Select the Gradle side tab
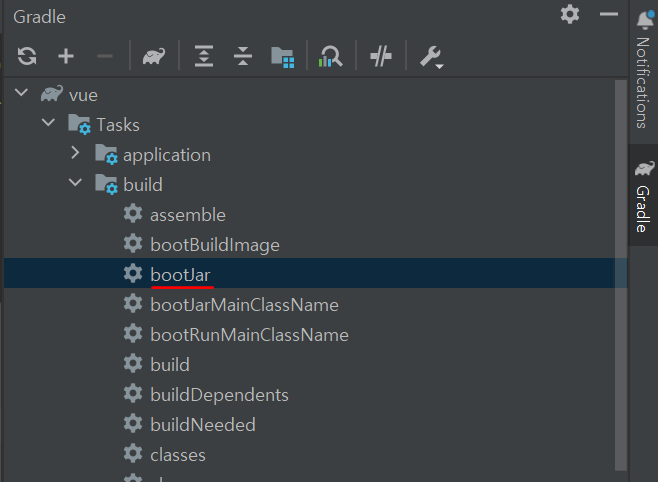The image size is (658, 482). [644, 196]
